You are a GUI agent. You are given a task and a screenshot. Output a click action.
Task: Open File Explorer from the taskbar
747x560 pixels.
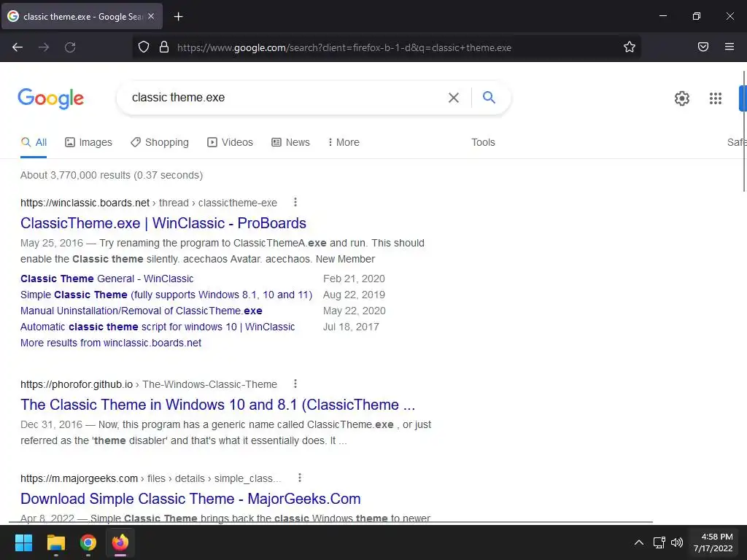(55, 542)
